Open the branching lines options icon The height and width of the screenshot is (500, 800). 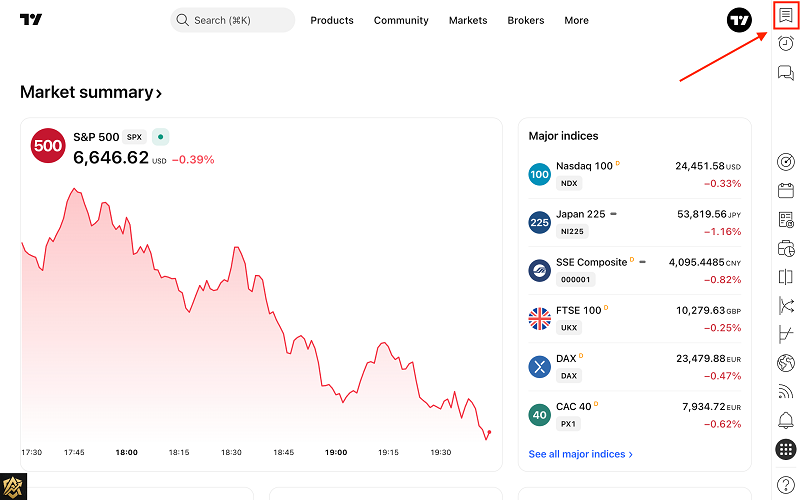(x=786, y=306)
